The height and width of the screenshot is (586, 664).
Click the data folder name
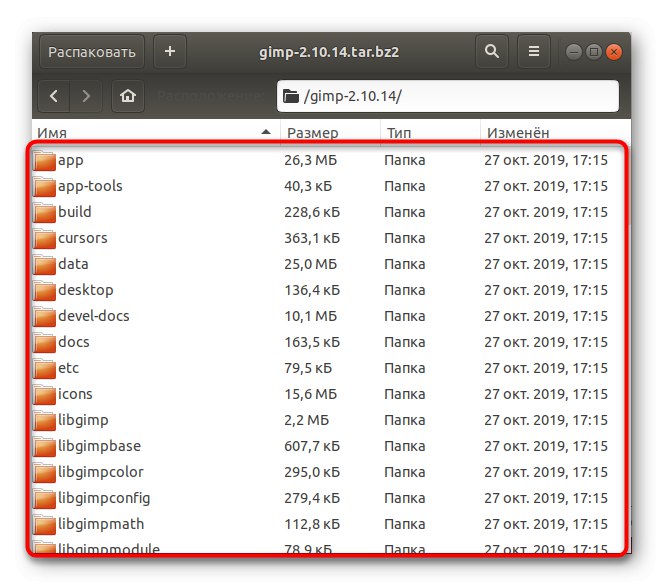(x=73, y=264)
